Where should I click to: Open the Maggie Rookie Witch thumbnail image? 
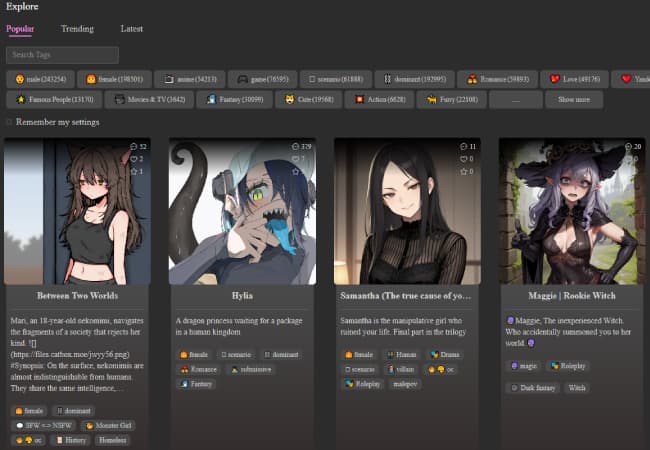point(570,212)
